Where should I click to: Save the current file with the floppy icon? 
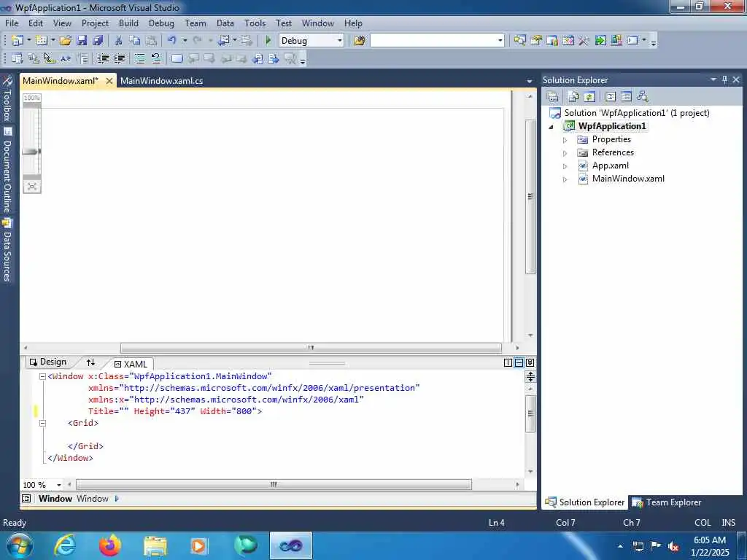tap(82, 41)
